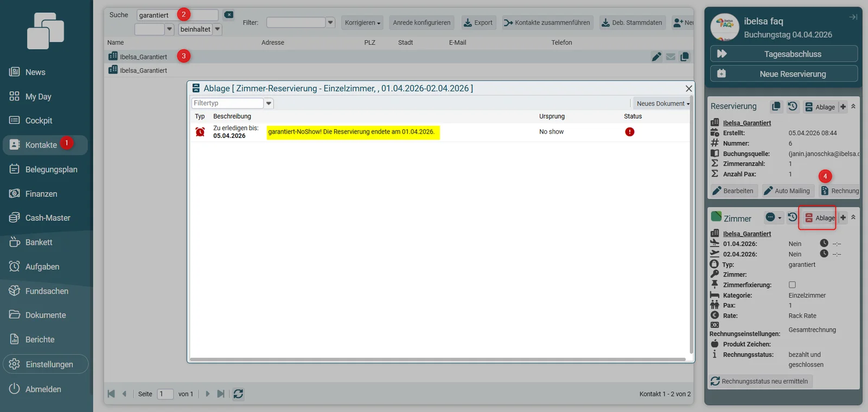Open the Filter dropdown
868x412 pixels.
pyautogui.click(x=330, y=22)
